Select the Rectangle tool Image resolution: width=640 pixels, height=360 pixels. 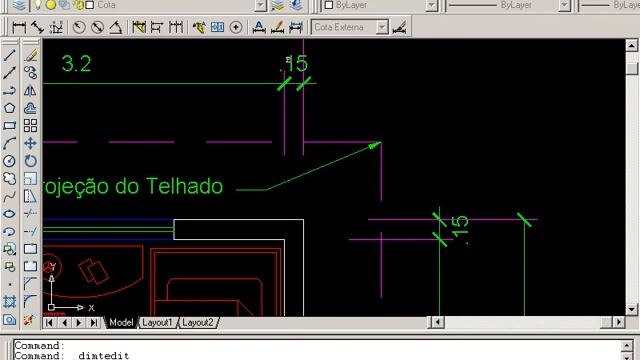point(9,126)
